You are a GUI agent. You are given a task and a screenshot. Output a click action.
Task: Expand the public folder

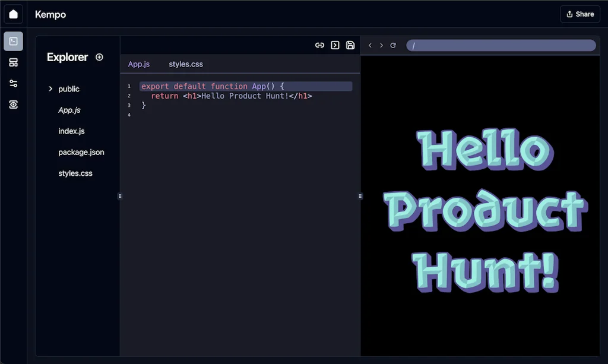pos(51,89)
